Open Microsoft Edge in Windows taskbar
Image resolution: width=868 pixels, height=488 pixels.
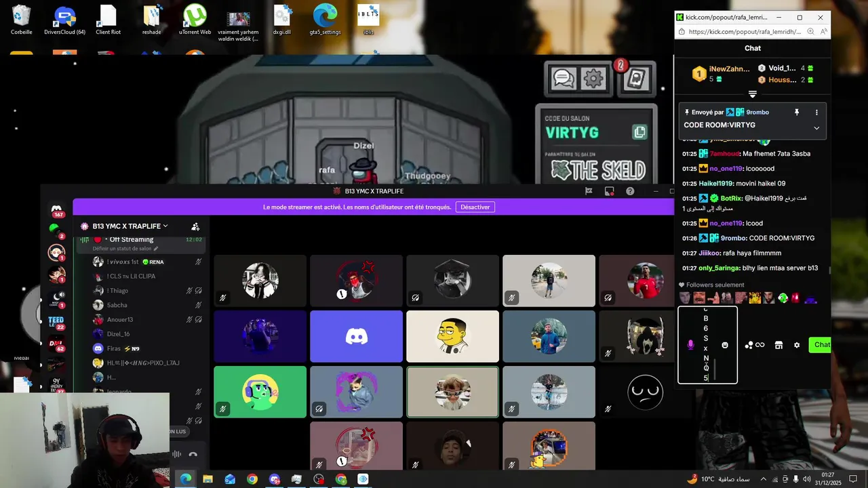185,479
